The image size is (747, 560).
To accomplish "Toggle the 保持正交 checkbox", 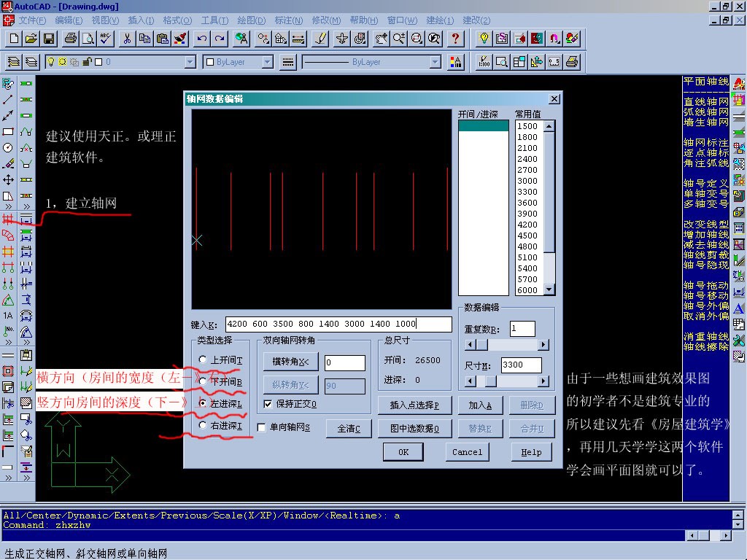I will [268, 404].
